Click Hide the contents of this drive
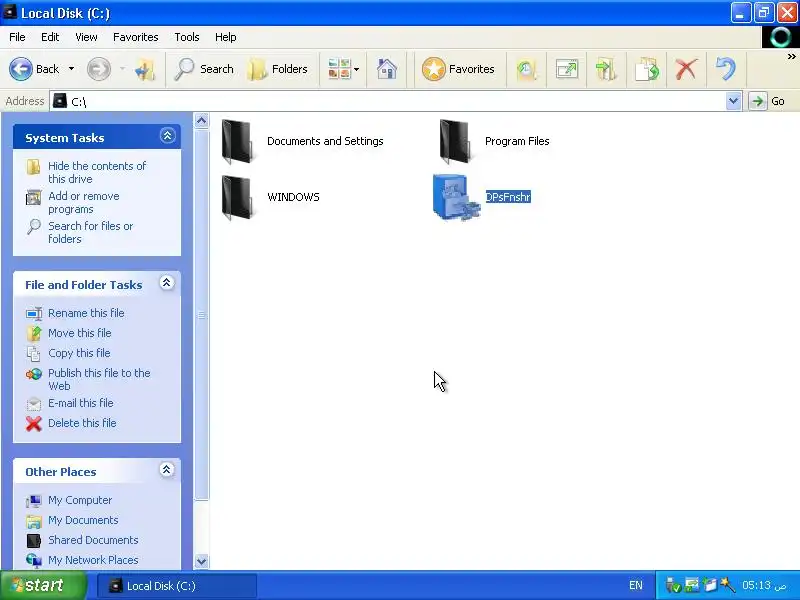 97,172
